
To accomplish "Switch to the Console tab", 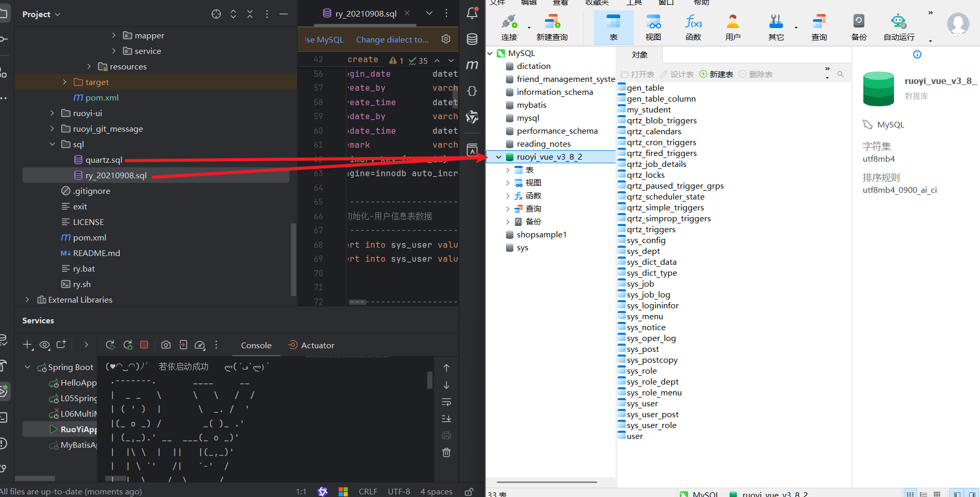I will click(256, 345).
